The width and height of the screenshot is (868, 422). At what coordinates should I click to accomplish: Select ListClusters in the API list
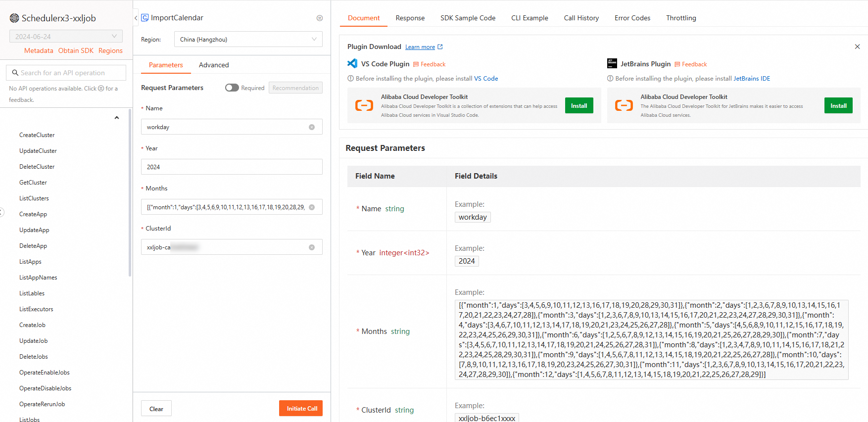click(x=34, y=198)
